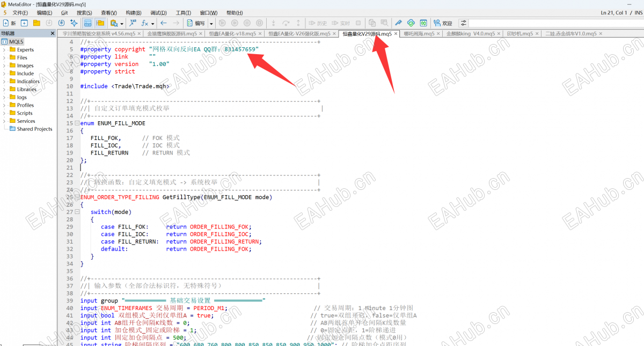644x346 pixels.
Task: Expand the Indicators folder in Navigator
Action: click(x=4, y=82)
